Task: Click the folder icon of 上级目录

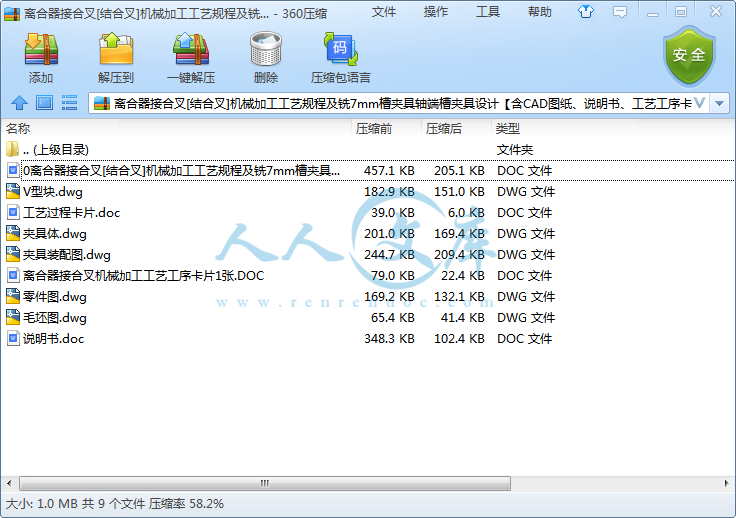Action: coord(13,149)
